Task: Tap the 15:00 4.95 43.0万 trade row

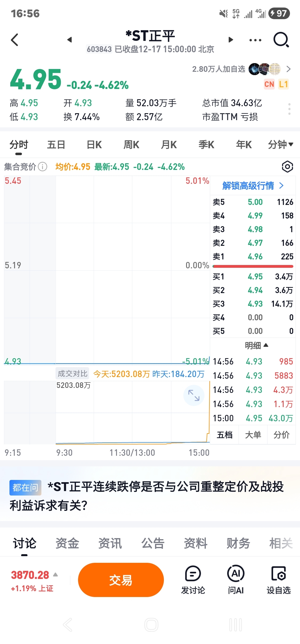Action: 253,418
